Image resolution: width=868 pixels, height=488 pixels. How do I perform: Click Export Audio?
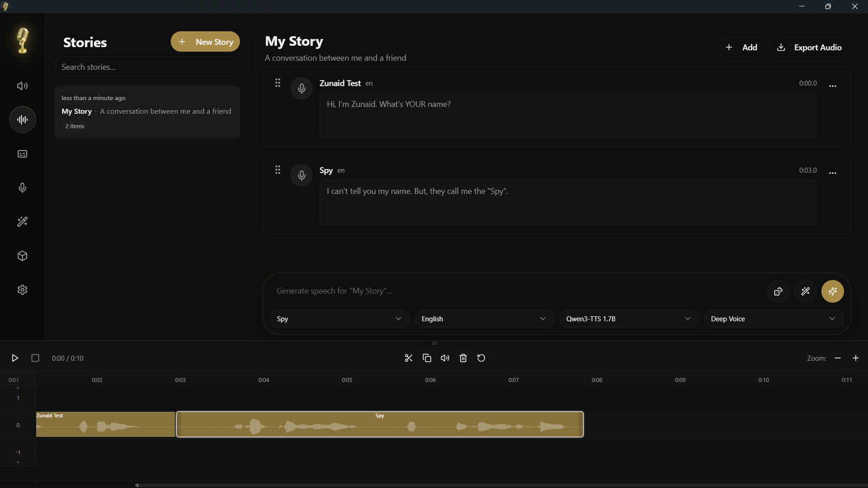[x=809, y=47]
